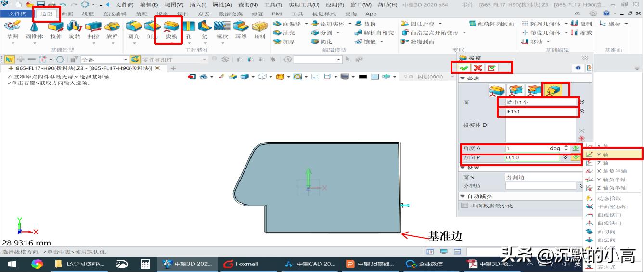Choose Z 轴 from direction list

pyautogui.click(x=613, y=163)
